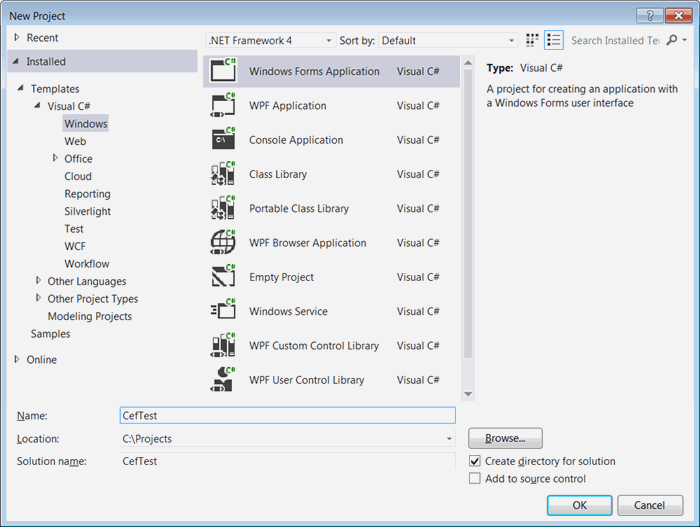Viewport: 700px width, 527px height.
Task: Expand the Online section
Action: tap(17, 359)
